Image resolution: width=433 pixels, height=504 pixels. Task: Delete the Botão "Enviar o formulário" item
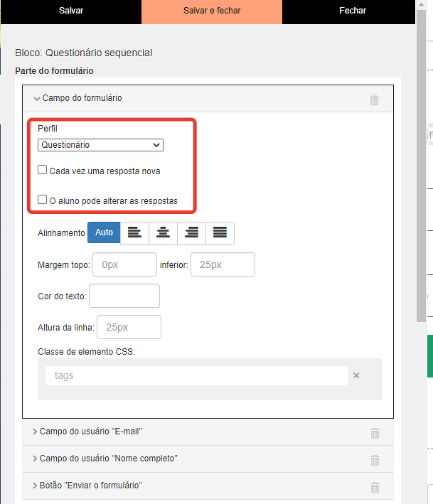[375, 487]
